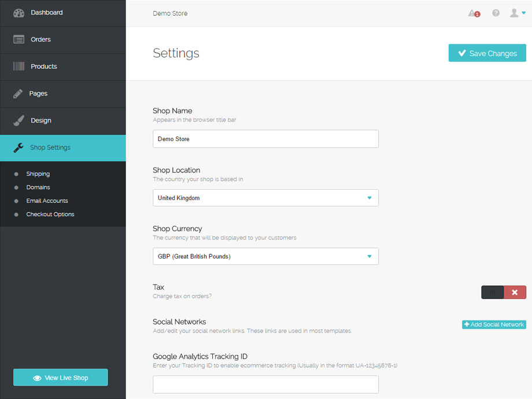
Task: Click the Google Analytics Tracking ID field
Action: pyautogui.click(x=265, y=384)
